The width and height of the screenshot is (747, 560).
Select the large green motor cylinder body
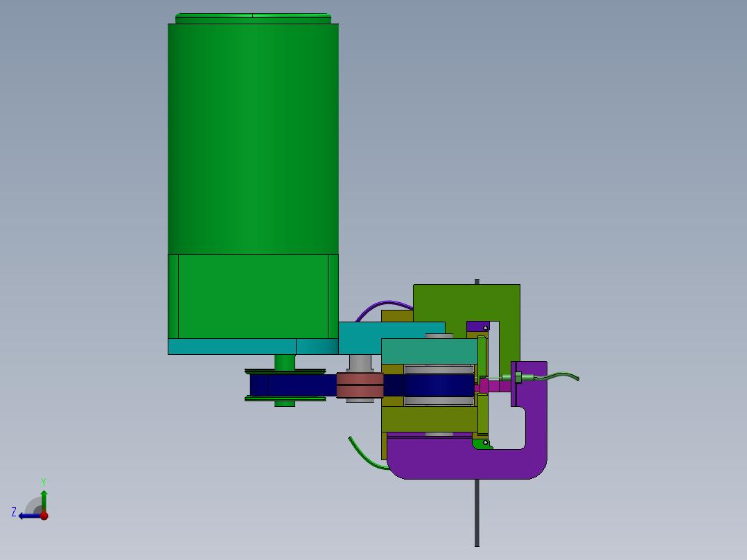coord(253,139)
